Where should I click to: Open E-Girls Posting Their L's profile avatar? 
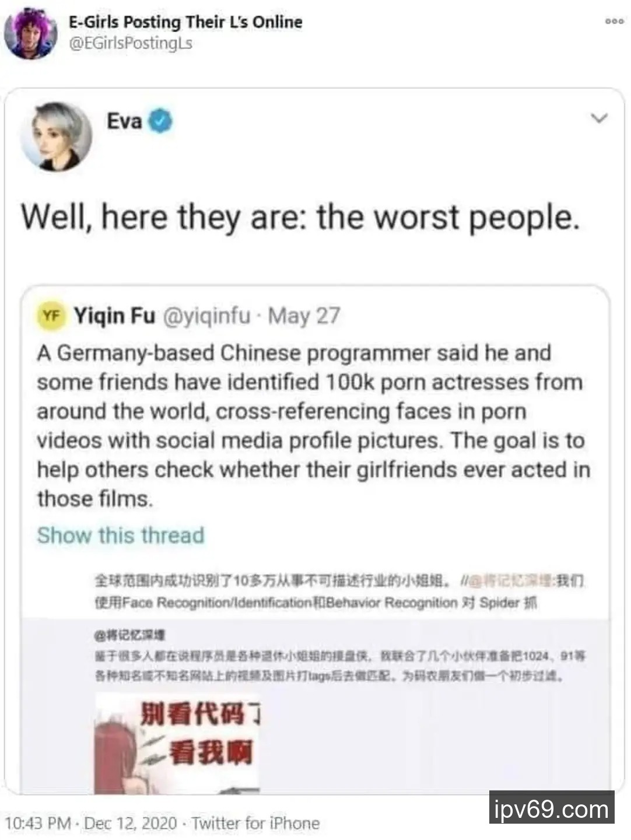tap(30, 34)
